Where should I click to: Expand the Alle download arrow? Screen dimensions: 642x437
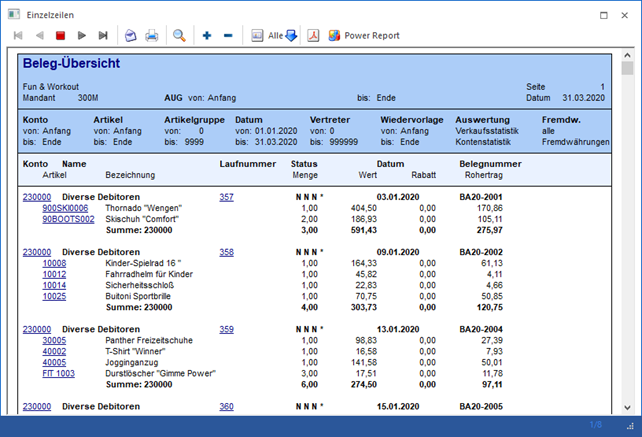(x=291, y=36)
